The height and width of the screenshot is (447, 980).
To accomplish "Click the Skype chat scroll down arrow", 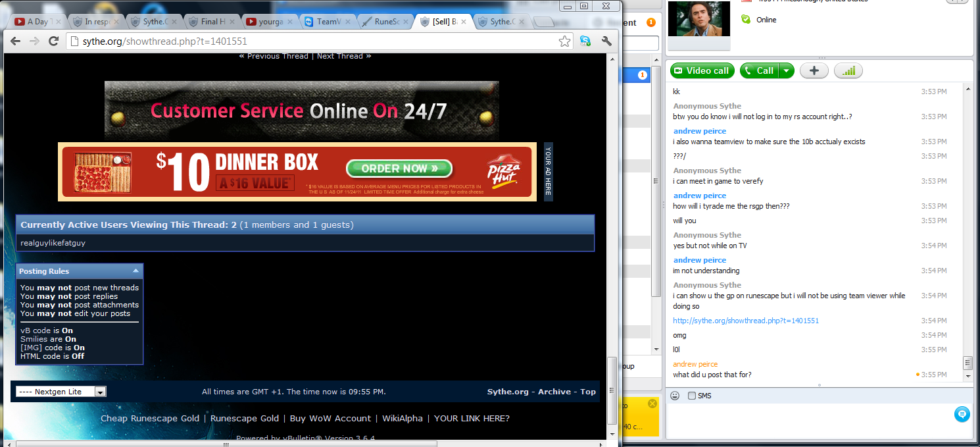I will point(968,375).
